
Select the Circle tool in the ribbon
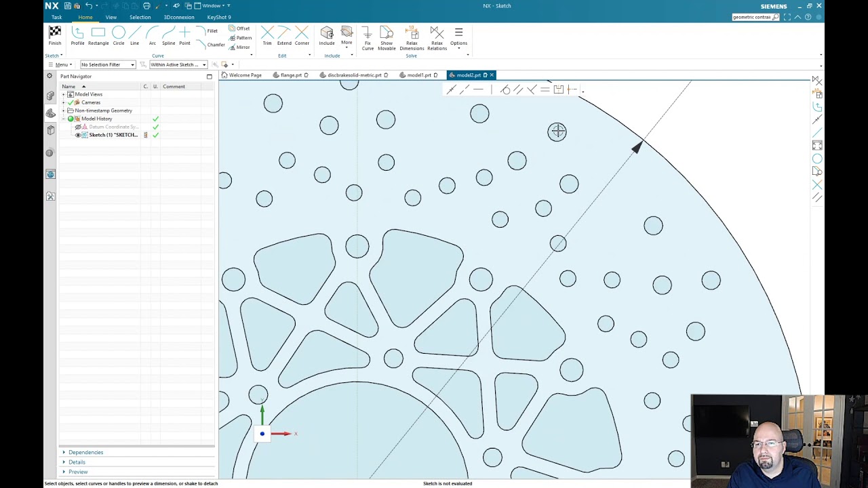[119, 36]
